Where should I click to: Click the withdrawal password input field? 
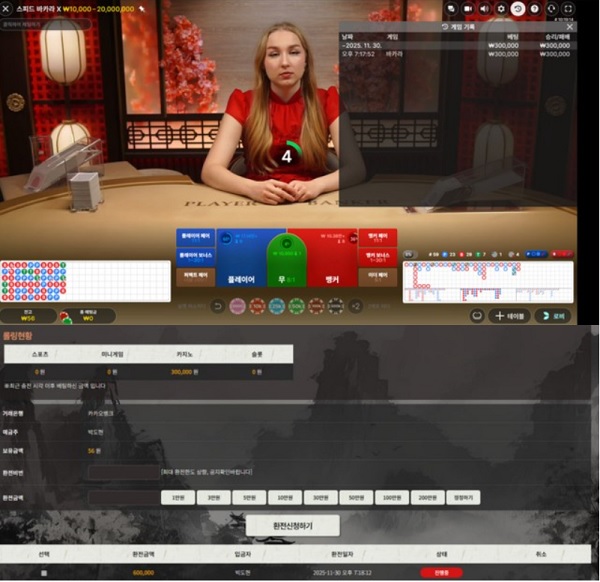[x=124, y=472]
